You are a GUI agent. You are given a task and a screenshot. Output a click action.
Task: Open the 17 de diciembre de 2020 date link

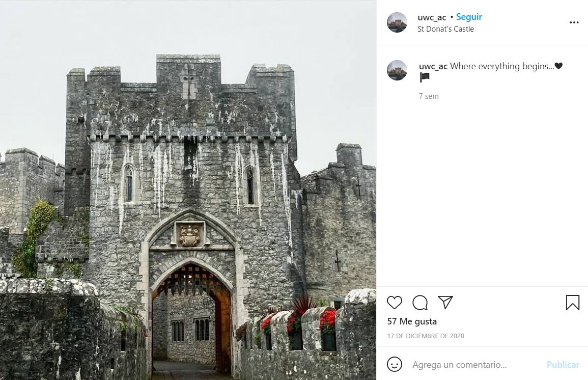pos(426,336)
